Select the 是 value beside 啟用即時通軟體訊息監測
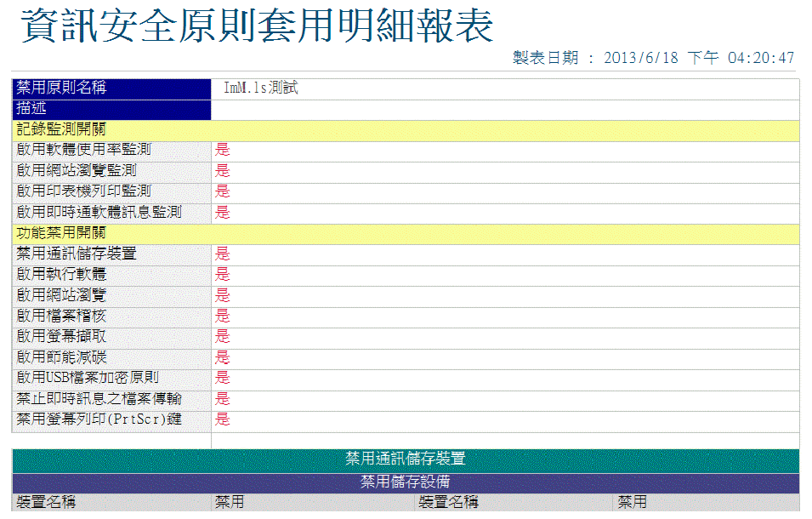The image size is (812, 519). pyautogui.click(x=222, y=212)
